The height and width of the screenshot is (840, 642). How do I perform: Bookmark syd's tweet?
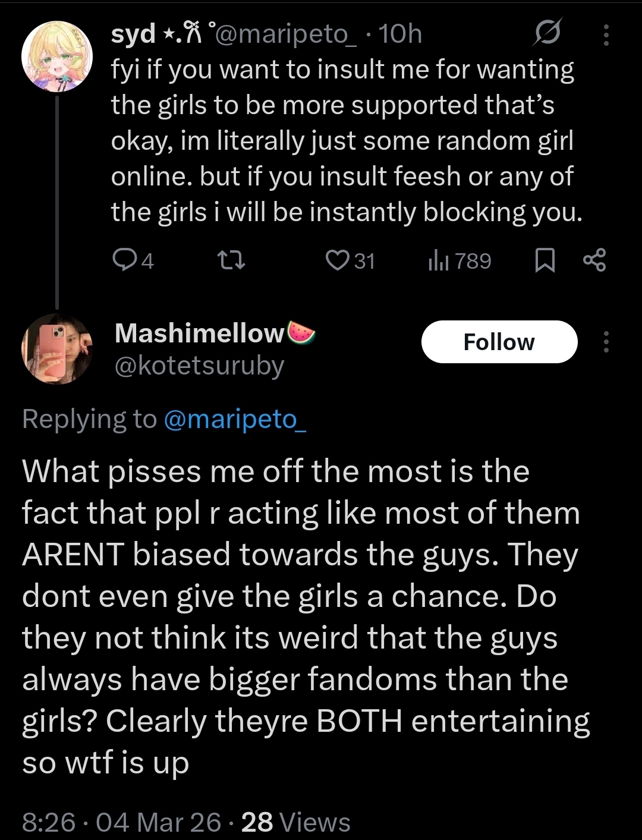coord(545,260)
